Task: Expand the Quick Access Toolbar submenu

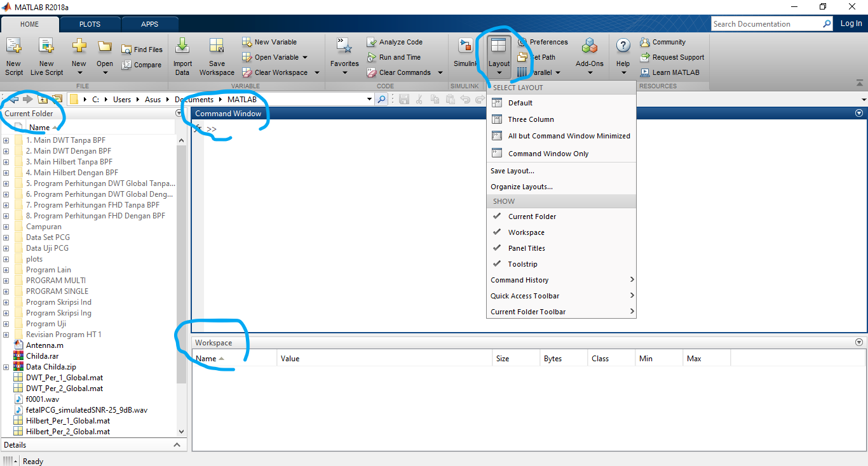Action: coord(561,296)
